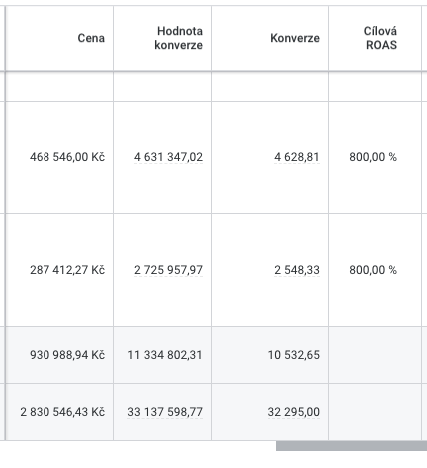Viewport: 427px width, 468px height.
Task: Select the 468 546,00 Kč cost cell
Action: tap(67, 157)
